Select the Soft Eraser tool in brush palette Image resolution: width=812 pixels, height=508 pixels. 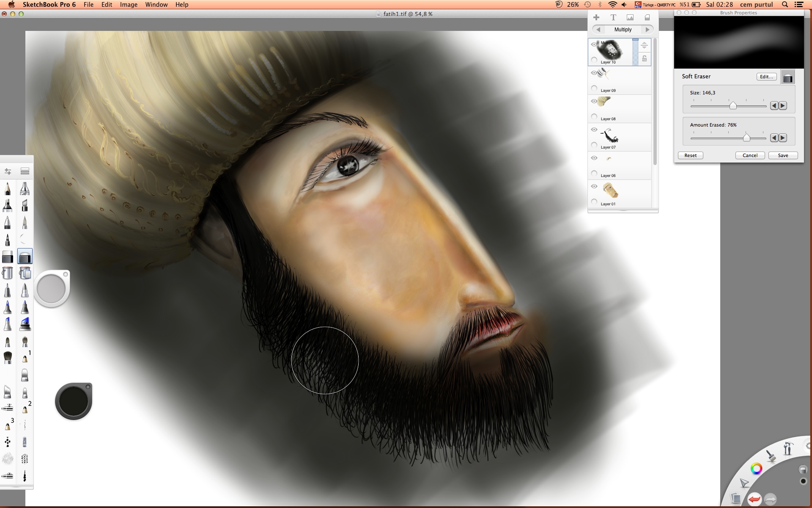pyautogui.click(x=25, y=257)
